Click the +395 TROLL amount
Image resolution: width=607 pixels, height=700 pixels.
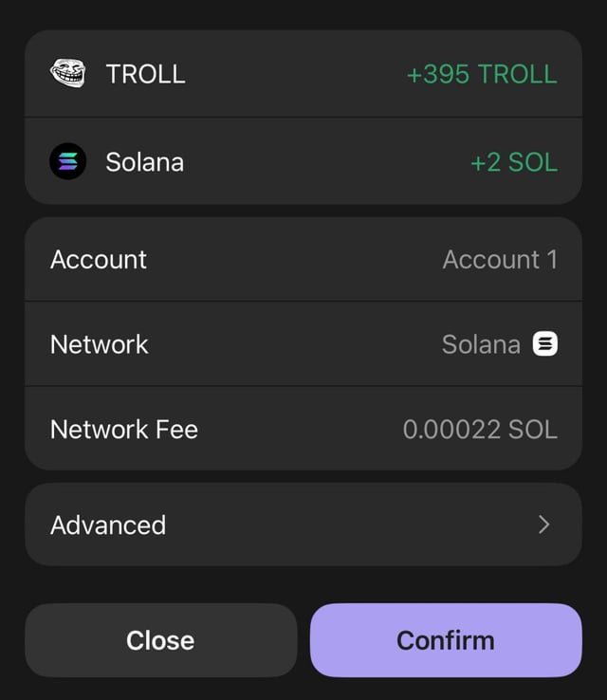tap(481, 74)
